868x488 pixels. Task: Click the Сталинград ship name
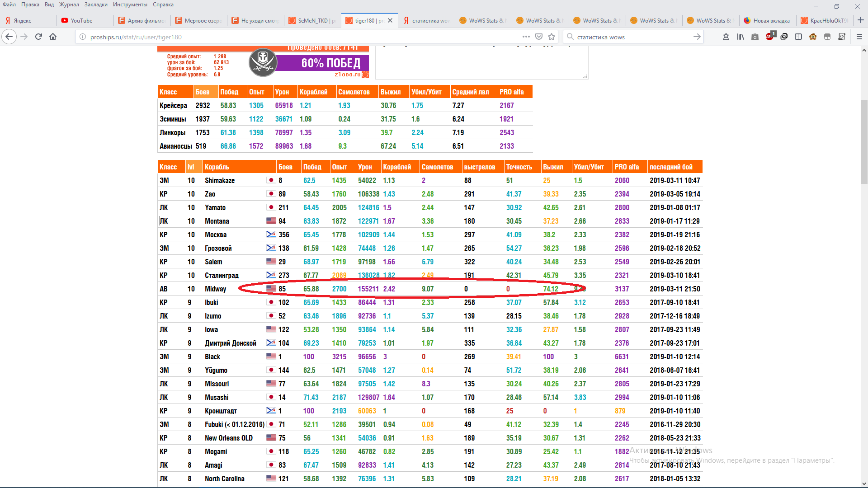tap(222, 275)
